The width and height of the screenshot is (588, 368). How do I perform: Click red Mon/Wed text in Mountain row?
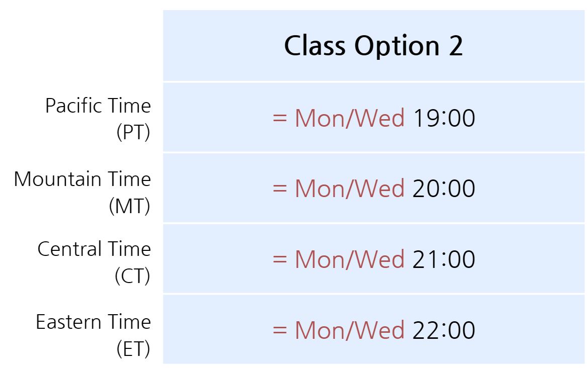(350, 189)
